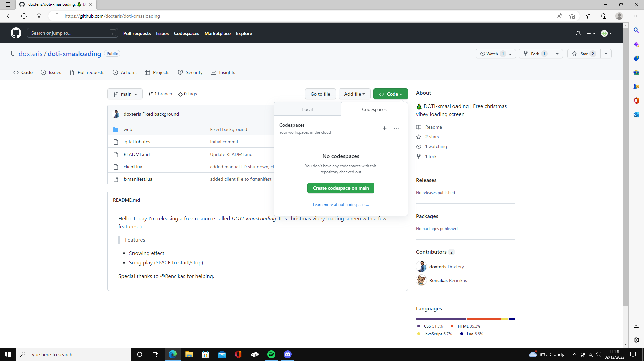644x361 pixels.
Task: Open Spotify from the taskbar
Action: pos(271,354)
